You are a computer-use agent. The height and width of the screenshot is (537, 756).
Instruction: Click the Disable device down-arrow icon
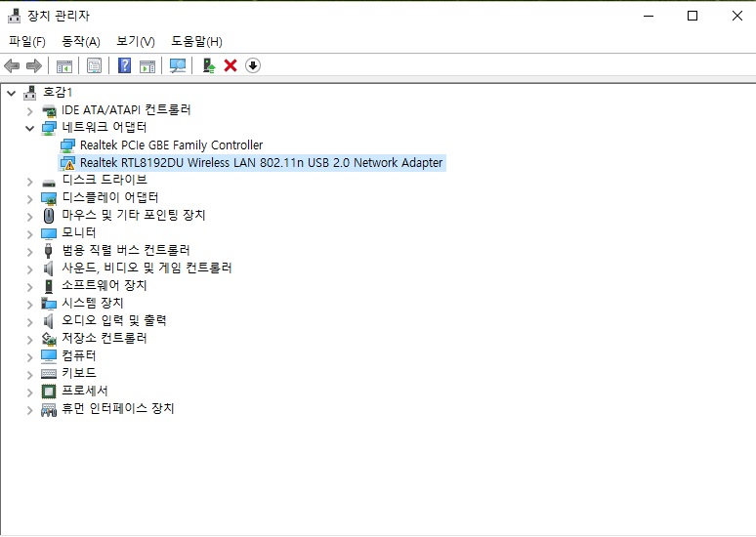[x=253, y=65]
